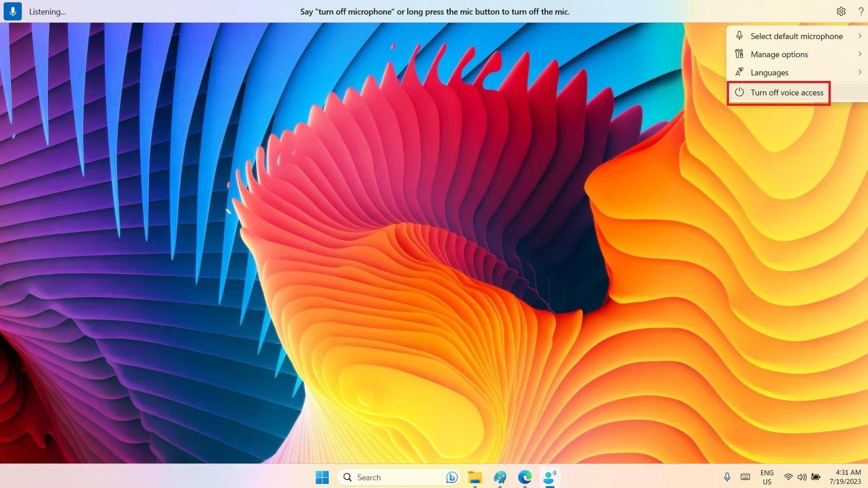Open the Wi-Fi network status flyout
Screen dimensions: 868x488
788,477
